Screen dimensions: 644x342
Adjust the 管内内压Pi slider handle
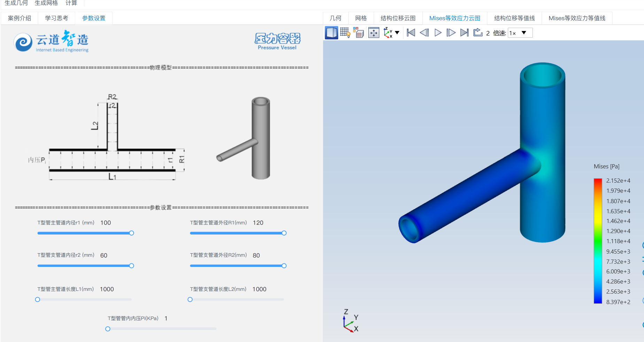108,329
